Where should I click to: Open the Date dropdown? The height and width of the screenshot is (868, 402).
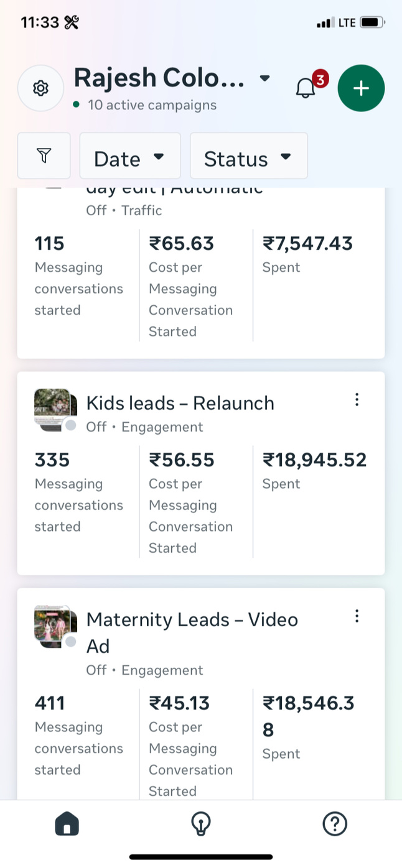(x=129, y=156)
